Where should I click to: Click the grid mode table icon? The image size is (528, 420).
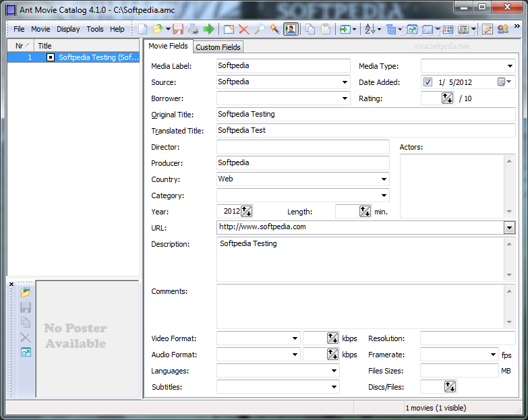428,29
